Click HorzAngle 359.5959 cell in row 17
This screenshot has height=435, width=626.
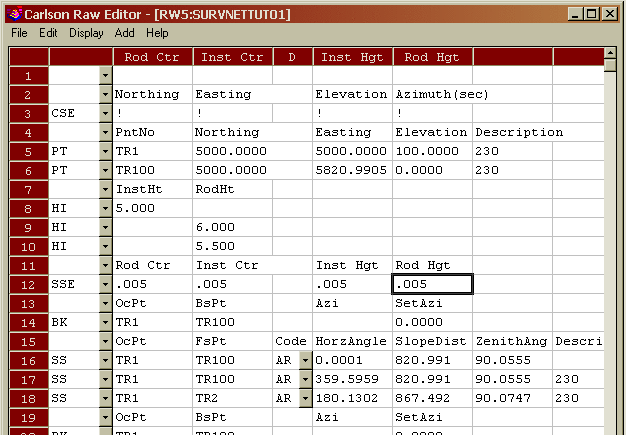click(x=353, y=380)
